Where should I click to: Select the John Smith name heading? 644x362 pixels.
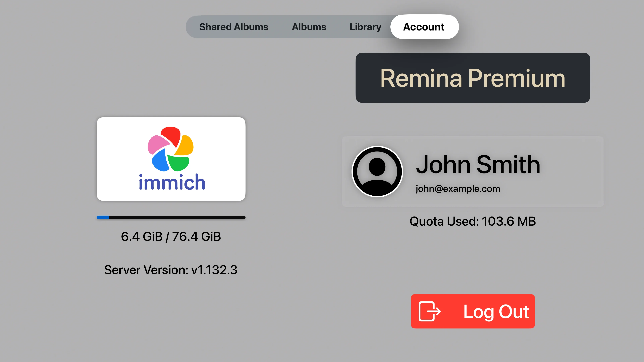coord(478,165)
